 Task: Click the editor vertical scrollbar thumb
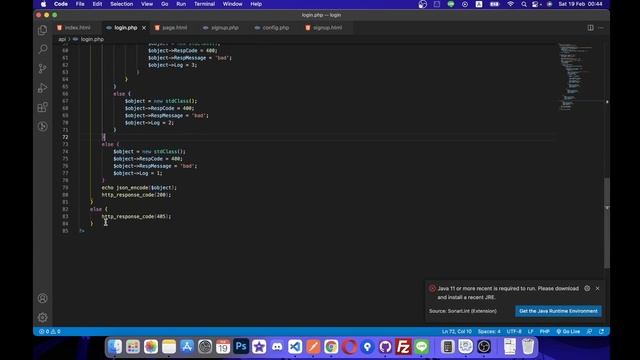click(607, 222)
